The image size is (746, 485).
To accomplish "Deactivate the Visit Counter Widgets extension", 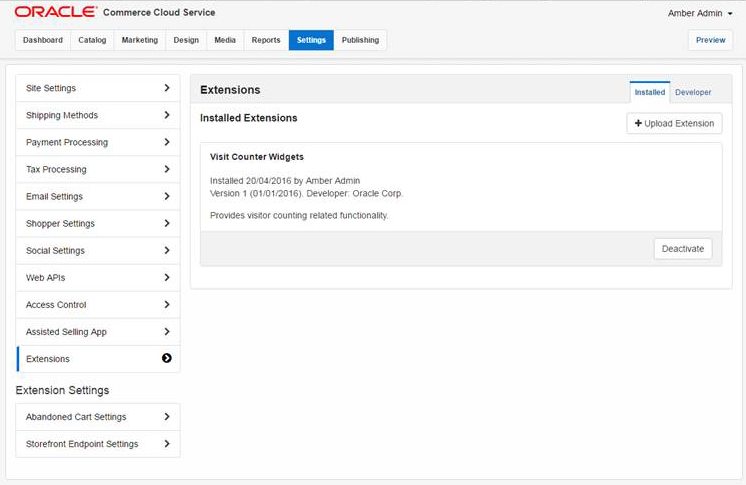I will tap(683, 249).
